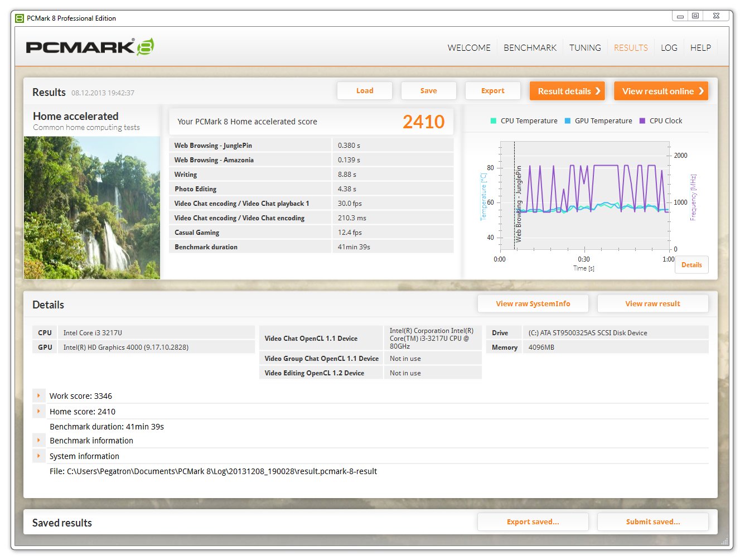
Task: Click Benchmark duration: 41min 39s detail line
Action: click(x=107, y=427)
